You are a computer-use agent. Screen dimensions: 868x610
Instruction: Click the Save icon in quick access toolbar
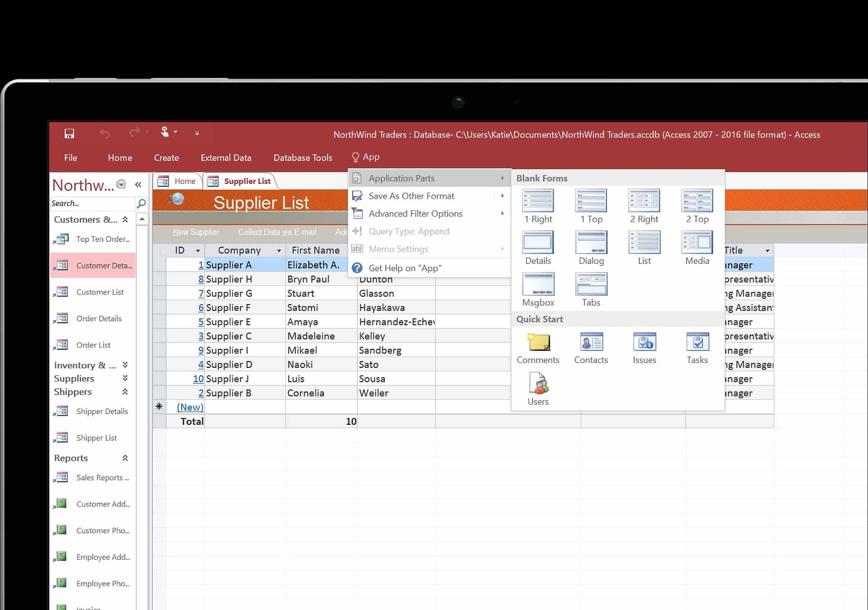click(69, 134)
